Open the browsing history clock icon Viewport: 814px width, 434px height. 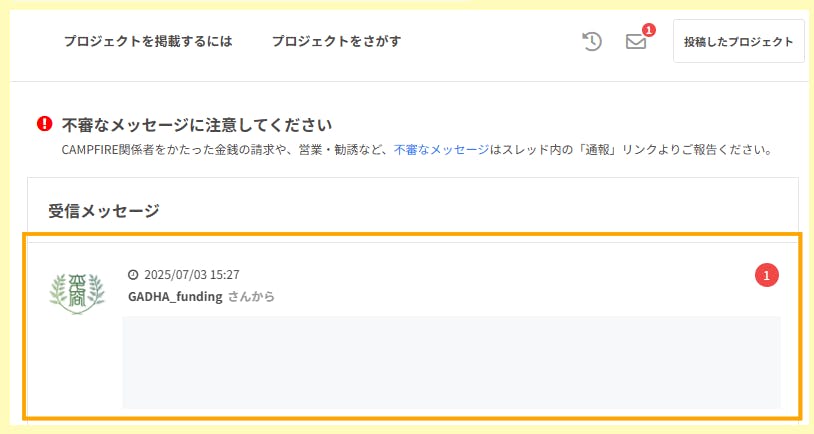pyautogui.click(x=592, y=41)
